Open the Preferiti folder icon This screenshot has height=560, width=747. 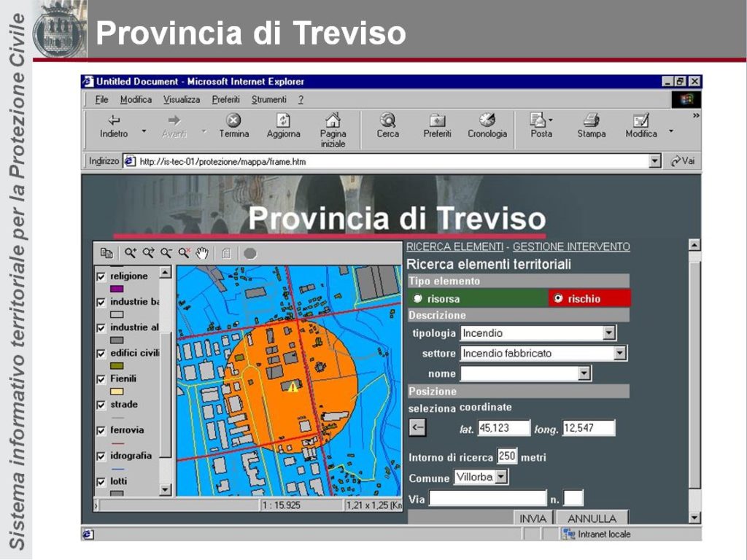tap(437, 120)
